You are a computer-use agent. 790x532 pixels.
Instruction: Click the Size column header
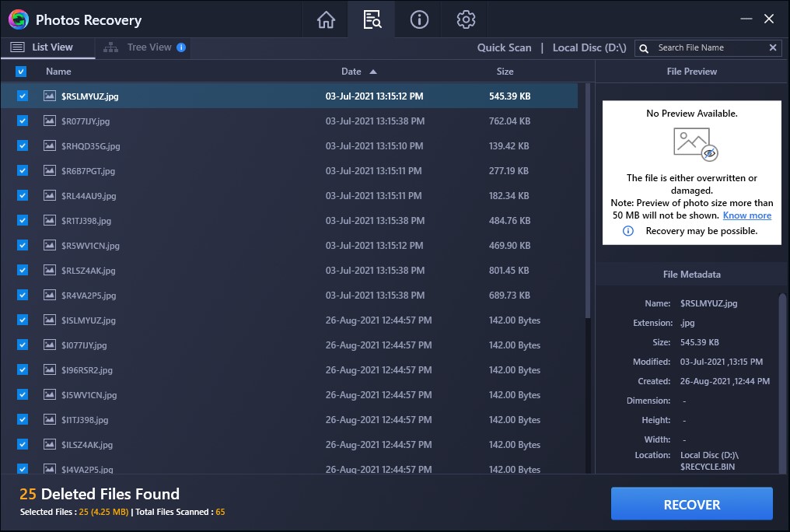505,72
